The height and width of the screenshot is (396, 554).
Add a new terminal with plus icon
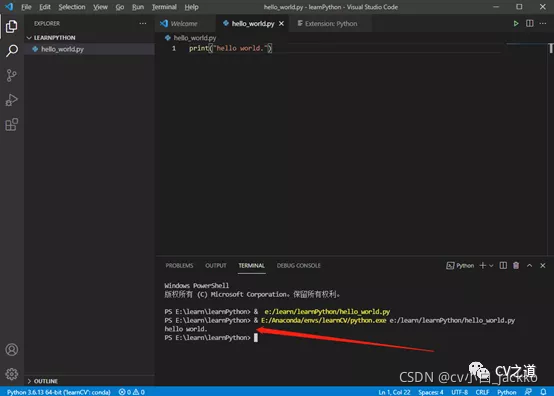tap(482, 265)
